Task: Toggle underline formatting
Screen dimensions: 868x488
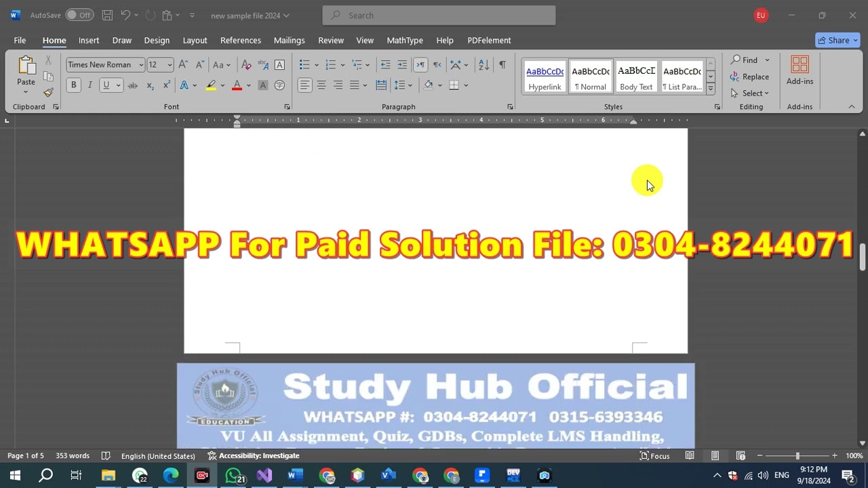Action: click(106, 85)
